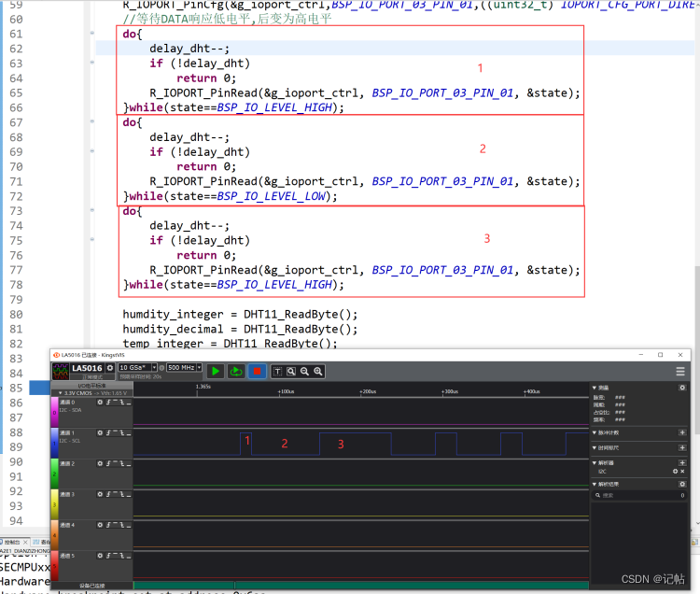This screenshot has height=594, width=700.
Task: Click the blue channel 1 color strip
Action: click(x=54, y=443)
